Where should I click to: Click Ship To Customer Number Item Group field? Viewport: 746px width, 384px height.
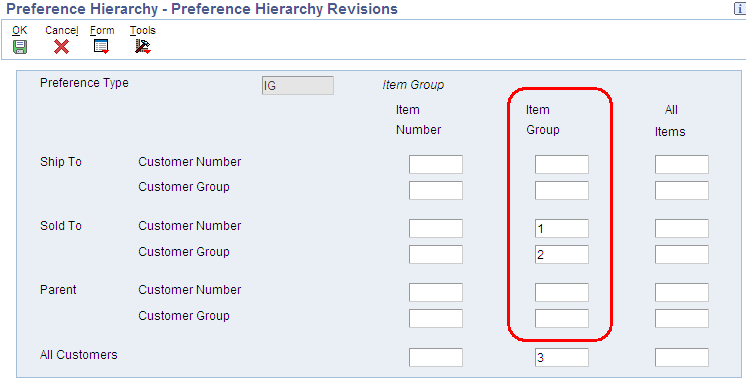pyautogui.click(x=562, y=165)
